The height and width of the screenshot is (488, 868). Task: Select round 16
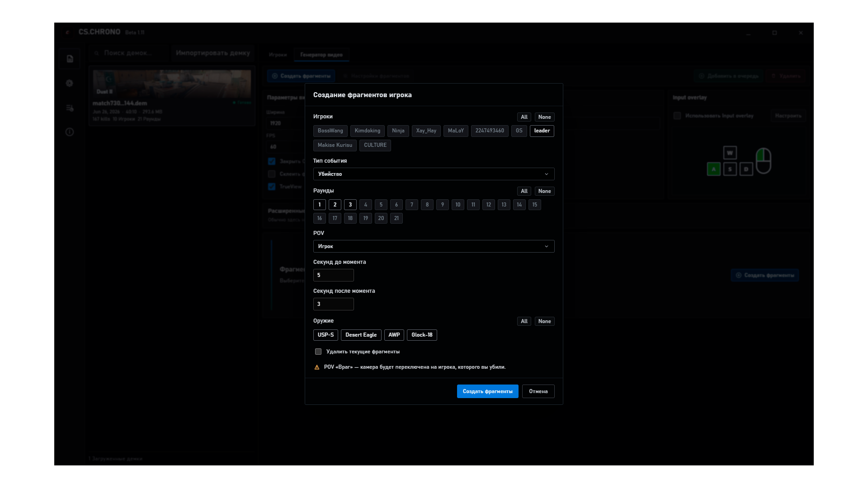[x=320, y=218]
